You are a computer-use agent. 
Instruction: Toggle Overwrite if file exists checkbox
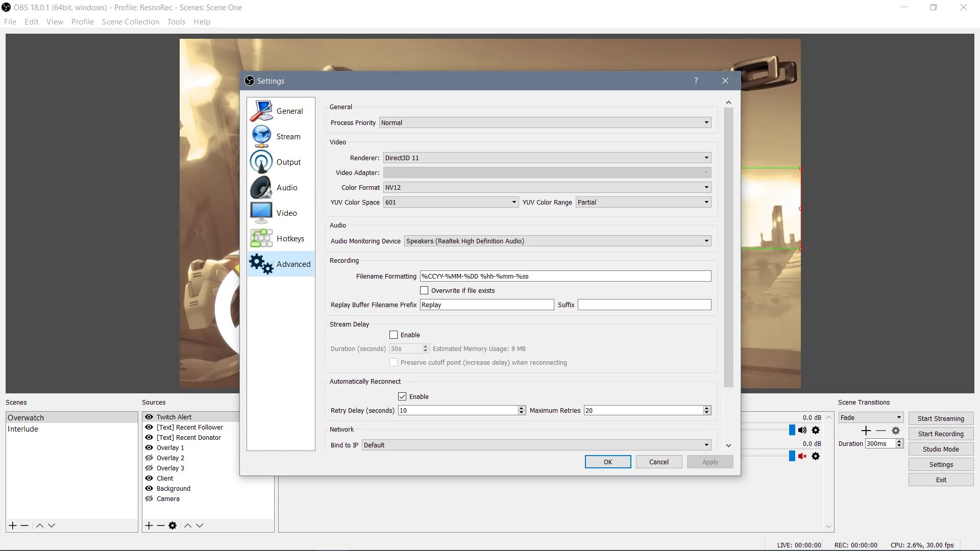click(423, 291)
